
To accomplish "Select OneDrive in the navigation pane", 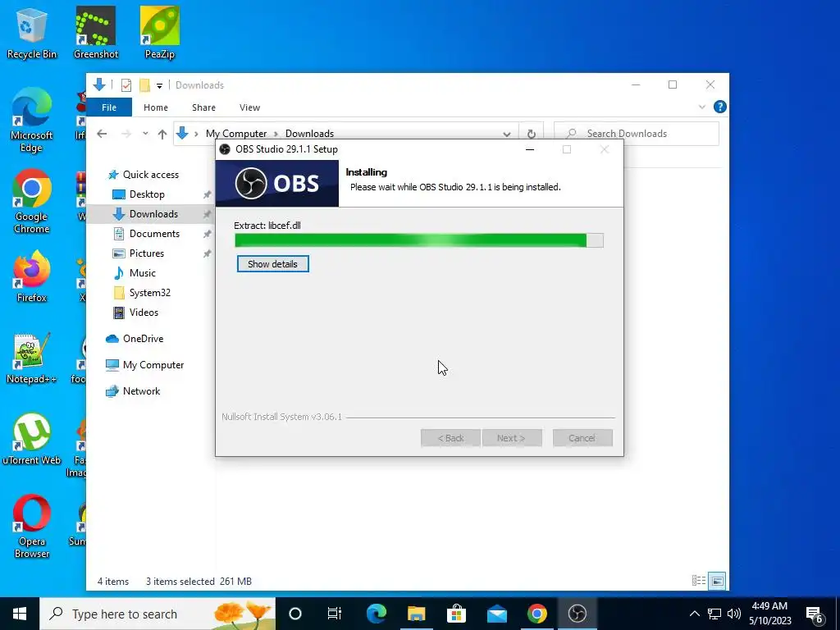I will [x=143, y=339].
